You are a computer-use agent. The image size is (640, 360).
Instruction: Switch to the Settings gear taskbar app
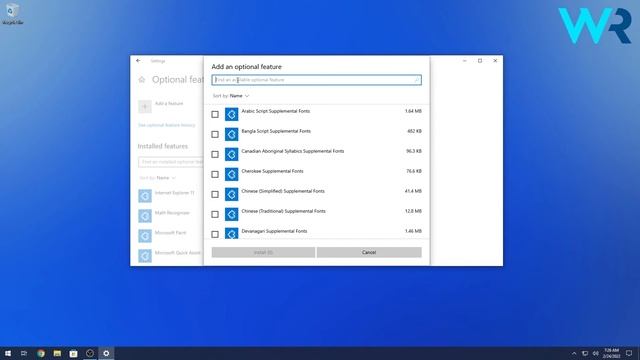(x=106, y=353)
